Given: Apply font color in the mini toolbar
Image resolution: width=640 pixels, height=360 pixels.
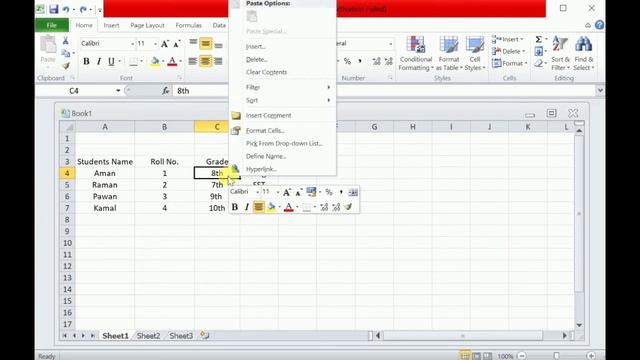Looking at the screenshot, I should point(289,207).
